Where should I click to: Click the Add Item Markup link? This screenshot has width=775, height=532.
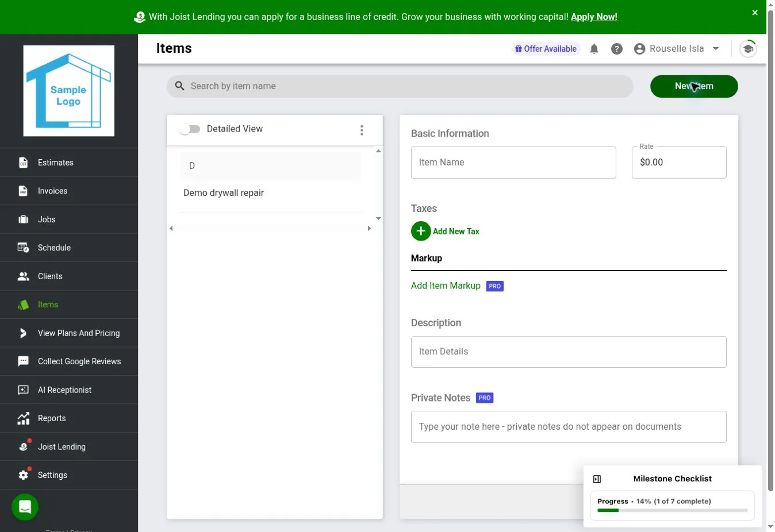tap(446, 286)
